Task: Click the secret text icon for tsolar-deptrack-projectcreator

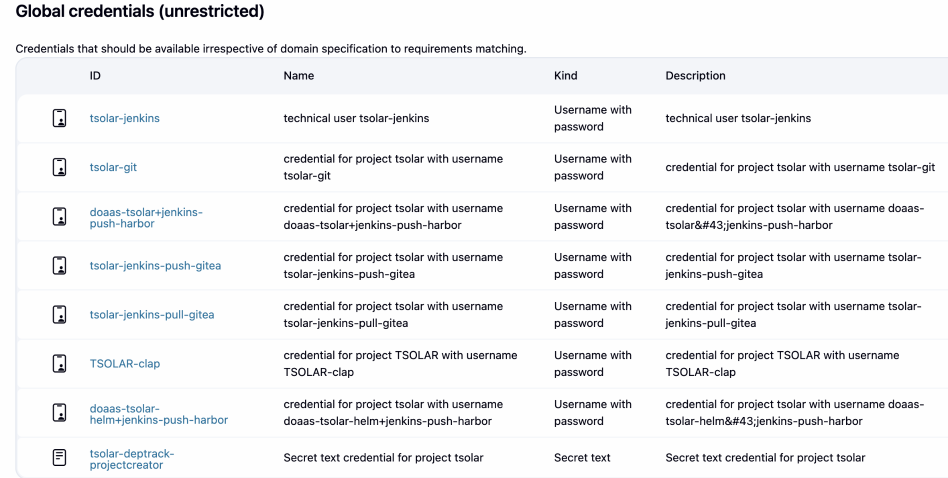Action: [59, 458]
